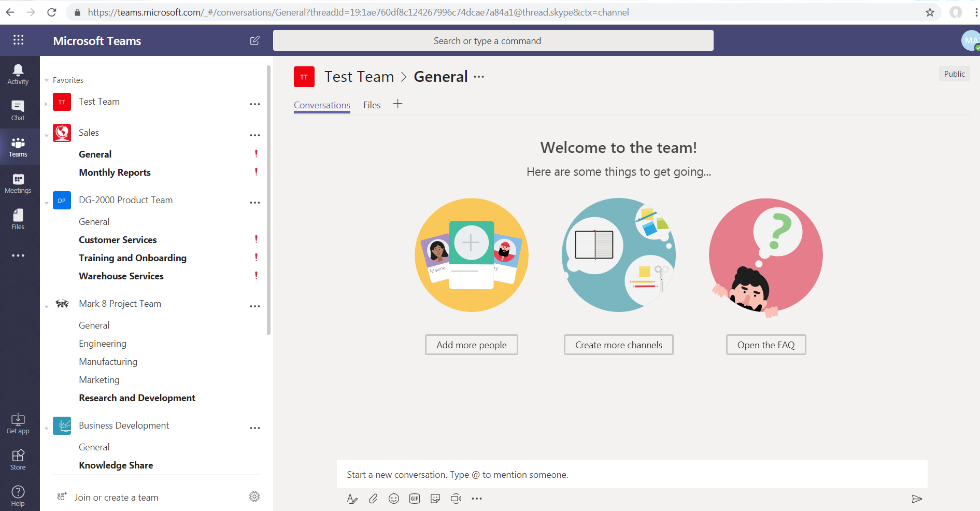This screenshot has height=511, width=980.
Task: Open Meetings calendar in the sidebar
Action: 18,183
